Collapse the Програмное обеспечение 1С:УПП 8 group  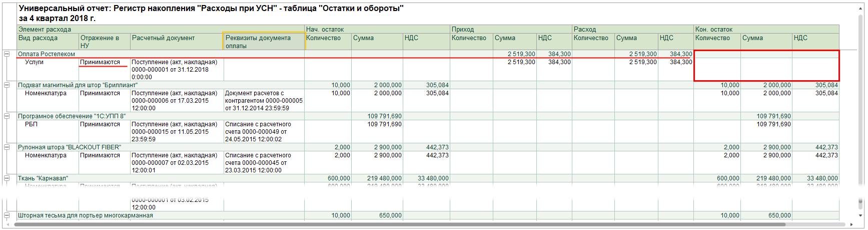[7, 116]
